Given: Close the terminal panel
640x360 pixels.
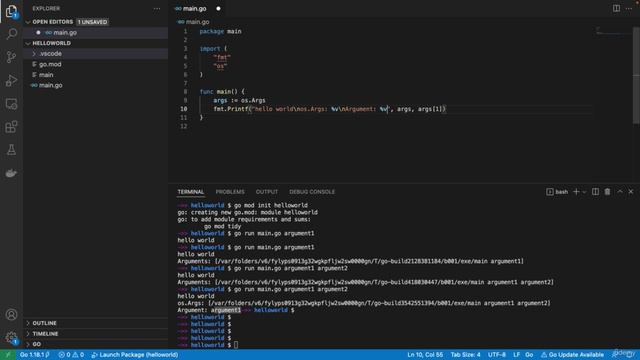Looking at the screenshot, I should coord(631,191).
